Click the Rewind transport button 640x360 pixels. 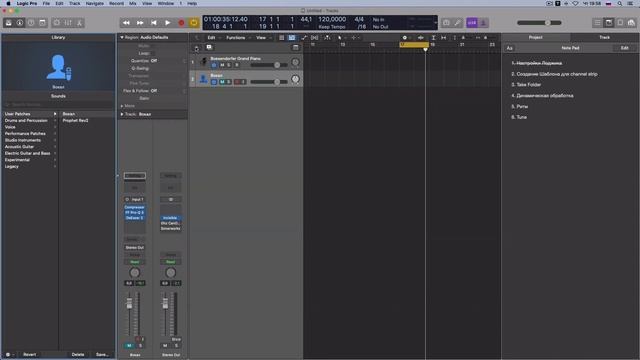[x=126, y=23]
